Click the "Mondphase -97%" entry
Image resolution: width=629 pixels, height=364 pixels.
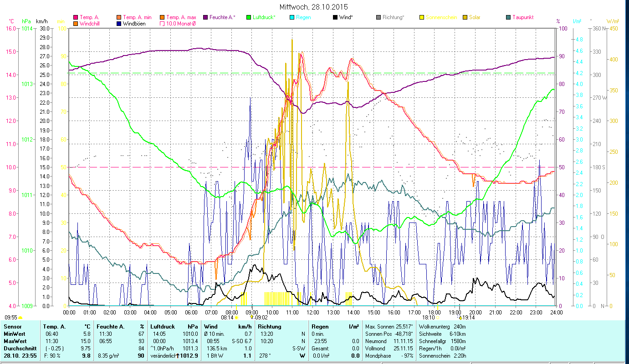[x=389, y=355]
